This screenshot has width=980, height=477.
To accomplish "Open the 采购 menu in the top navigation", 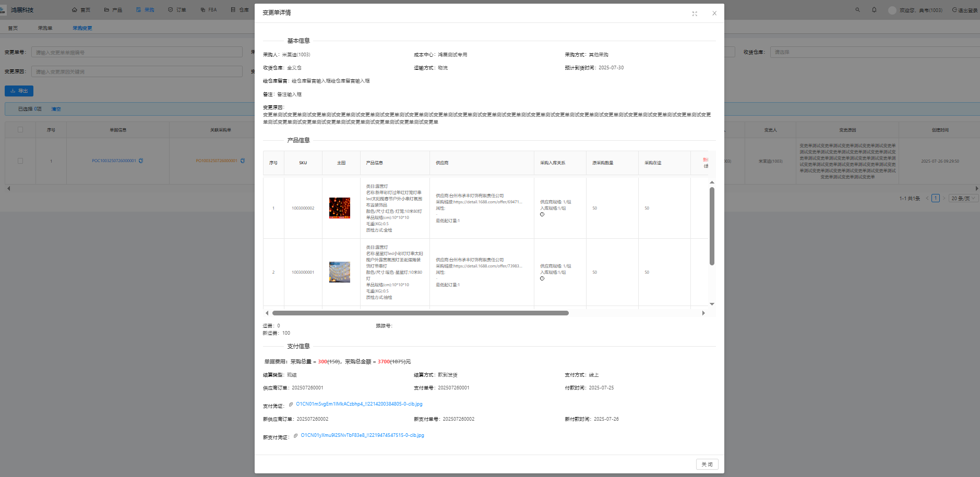I will 145,10.
